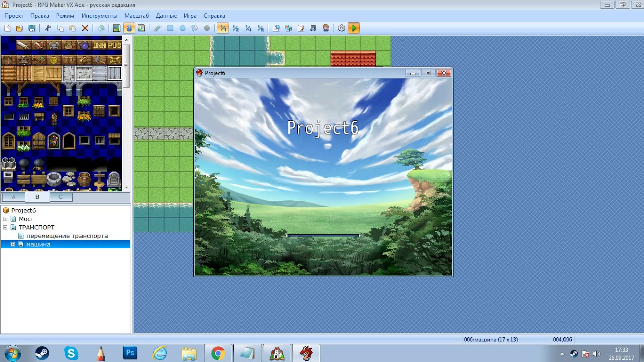Viewport: 644px width, 362px height.
Task: Click the red X Delete toolbar icon
Action: pos(85,28)
